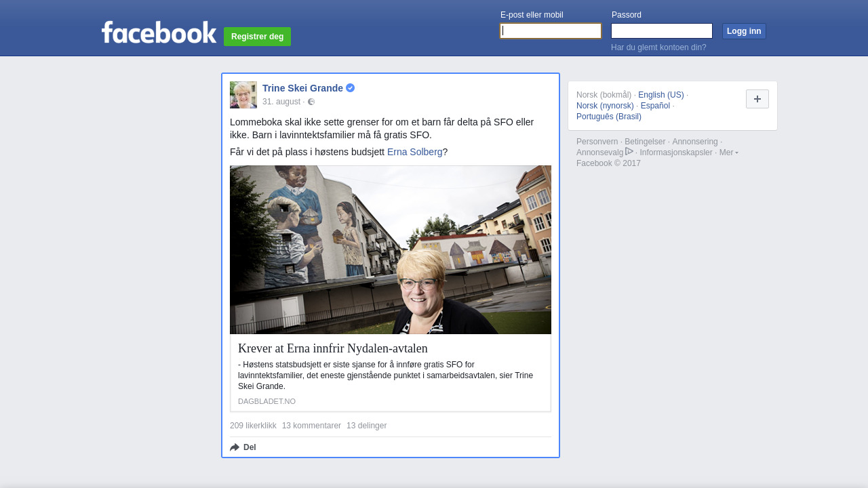
Task: Click the Facebook logo
Action: (159, 33)
